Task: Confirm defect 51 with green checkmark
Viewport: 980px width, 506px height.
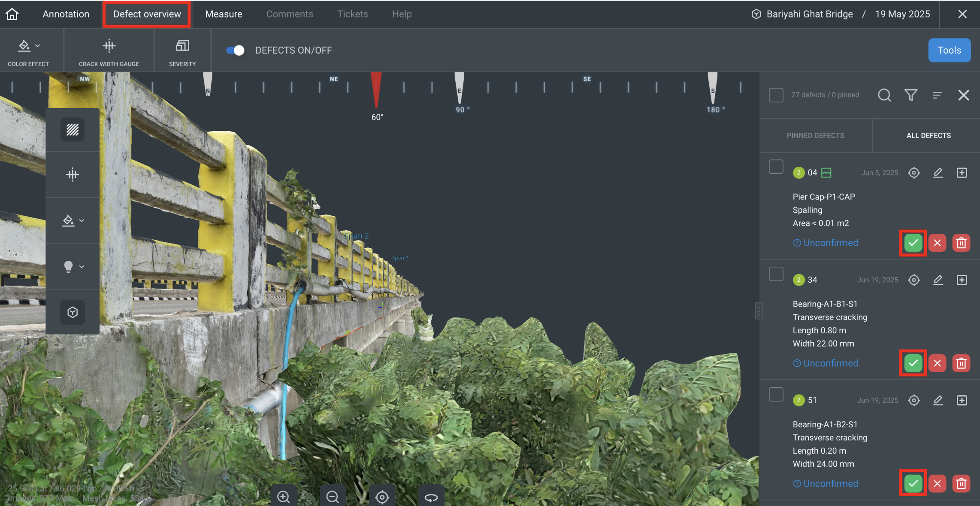Action: 913,484
